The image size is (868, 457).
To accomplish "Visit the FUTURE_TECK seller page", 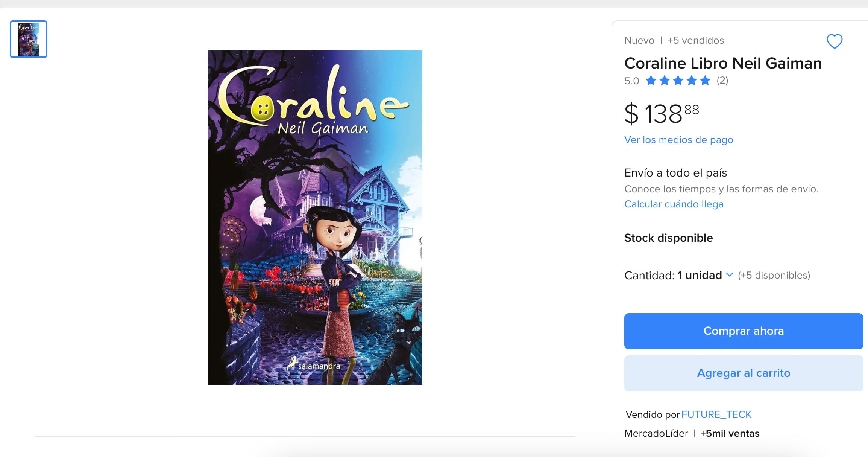I will click(x=716, y=414).
